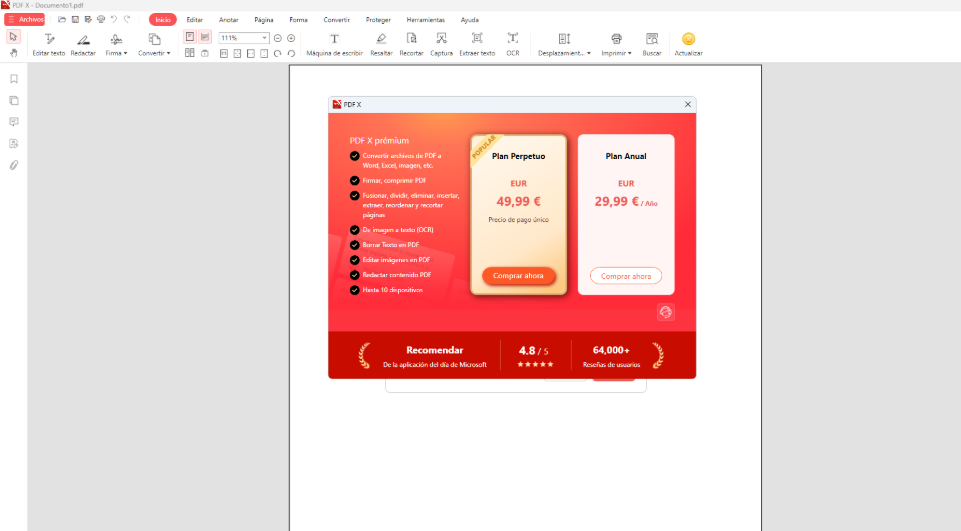Zoom out with the minus circle icon
The image size is (961, 531).
[x=278, y=38]
